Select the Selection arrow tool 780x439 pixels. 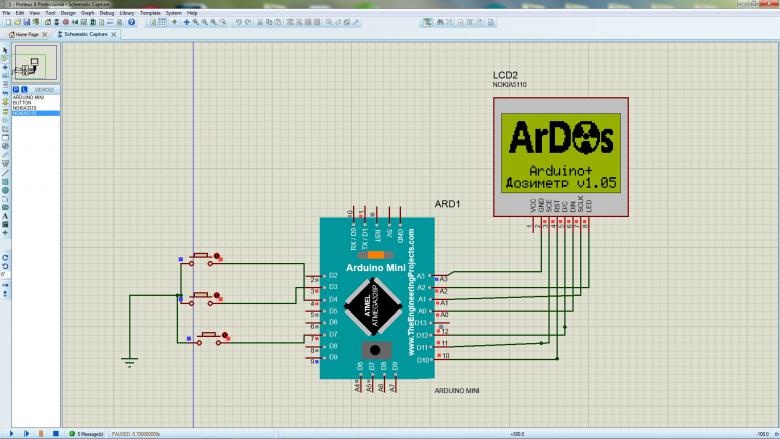5,50
